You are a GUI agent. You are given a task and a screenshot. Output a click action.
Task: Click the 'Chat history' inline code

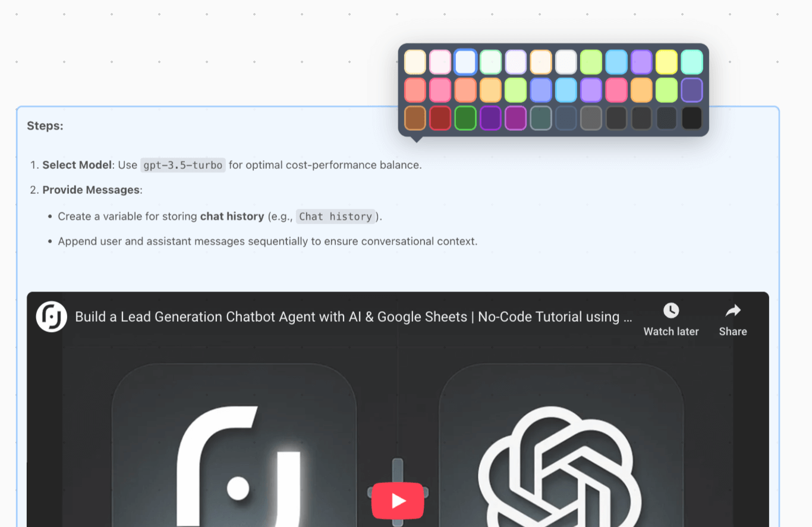click(x=336, y=217)
